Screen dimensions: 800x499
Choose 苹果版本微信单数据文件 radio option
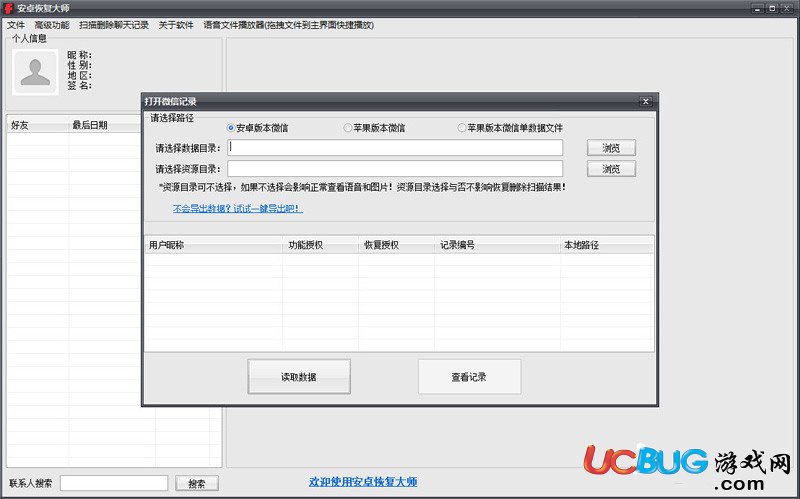[x=510, y=128]
